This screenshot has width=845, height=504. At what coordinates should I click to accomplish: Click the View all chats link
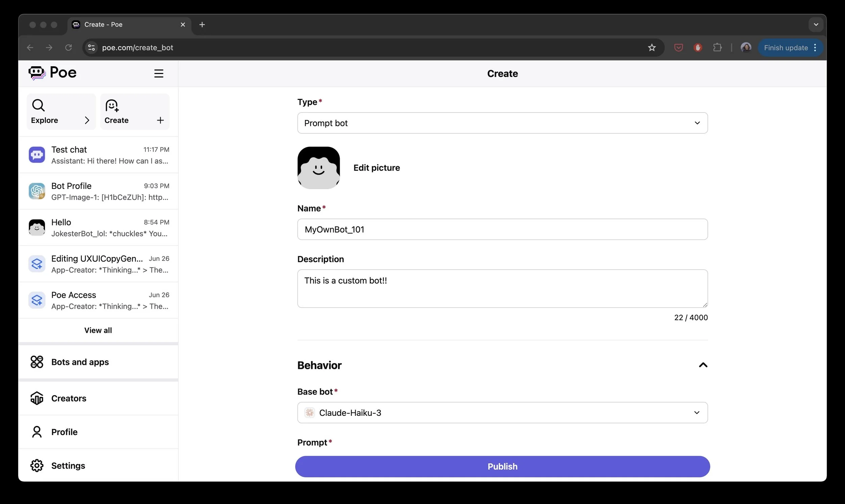(98, 330)
